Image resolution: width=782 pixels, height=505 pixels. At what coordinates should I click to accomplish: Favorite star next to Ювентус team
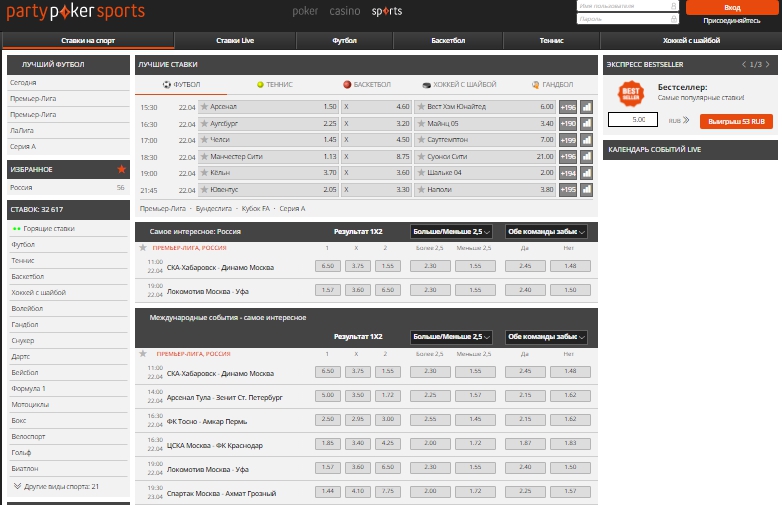pyautogui.click(x=204, y=189)
